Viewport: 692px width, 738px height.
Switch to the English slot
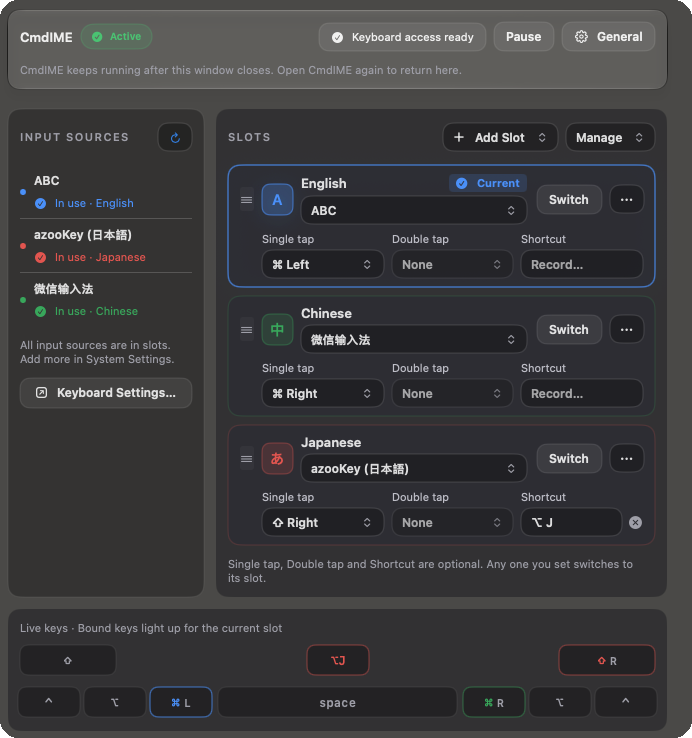(x=569, y=200)
